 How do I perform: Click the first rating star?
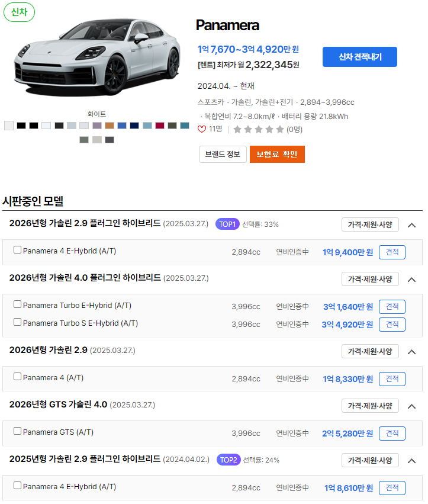coord(237,129)
